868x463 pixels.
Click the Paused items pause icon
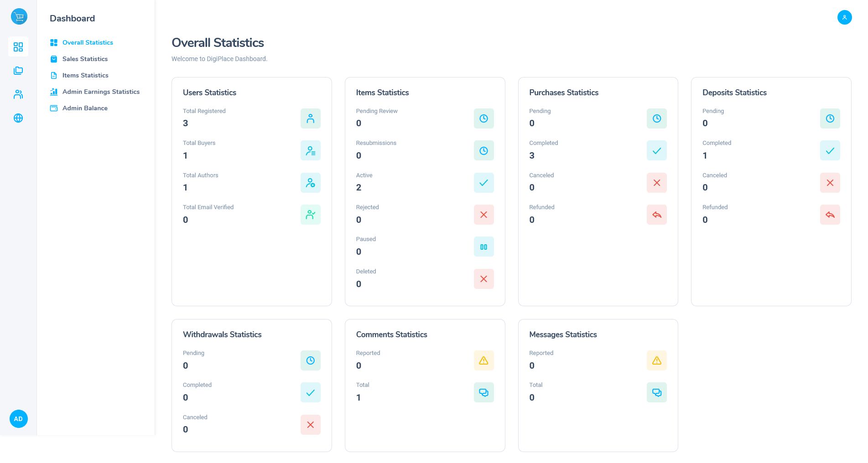[483, 247]
